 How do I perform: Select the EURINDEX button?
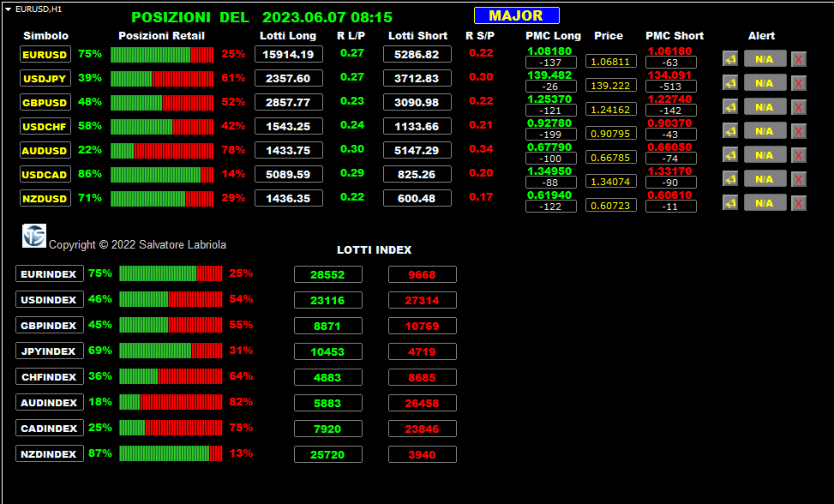(50, 273)
